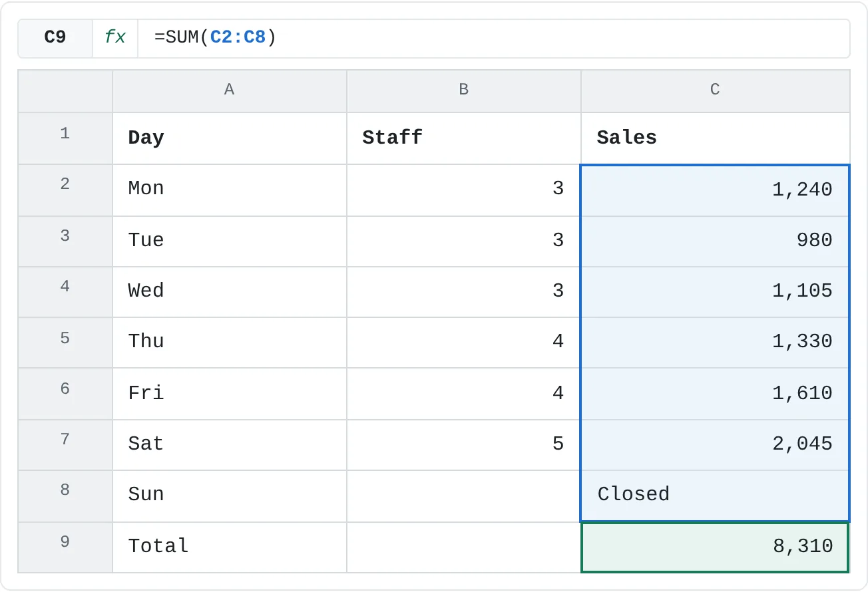Click the "Wed" cell
This screenshot has width=868, height=592.
pos(230,292)
